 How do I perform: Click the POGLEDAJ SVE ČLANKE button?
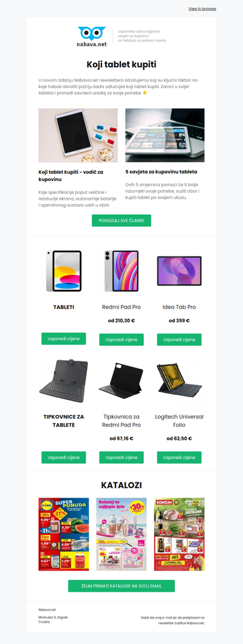pos(122,221)
